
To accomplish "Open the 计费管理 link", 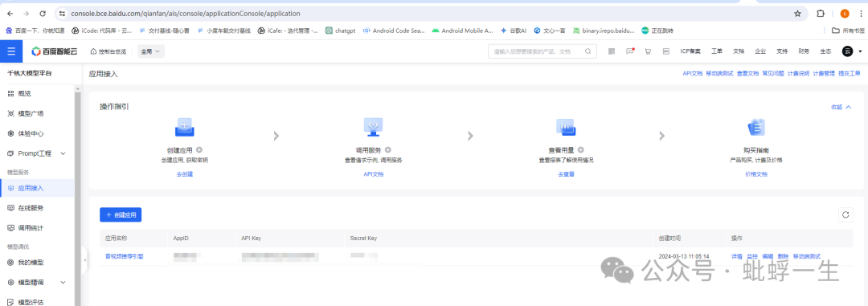I will 824,73.
